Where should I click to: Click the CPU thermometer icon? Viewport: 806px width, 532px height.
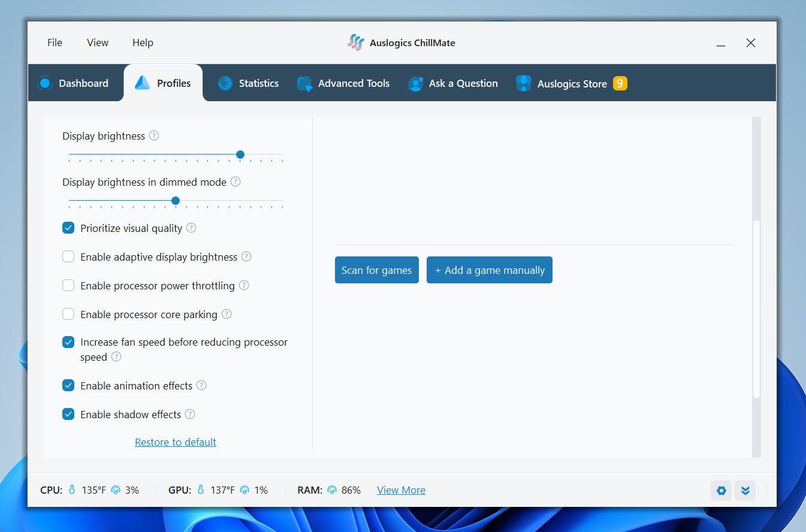[x=72, y=489]
